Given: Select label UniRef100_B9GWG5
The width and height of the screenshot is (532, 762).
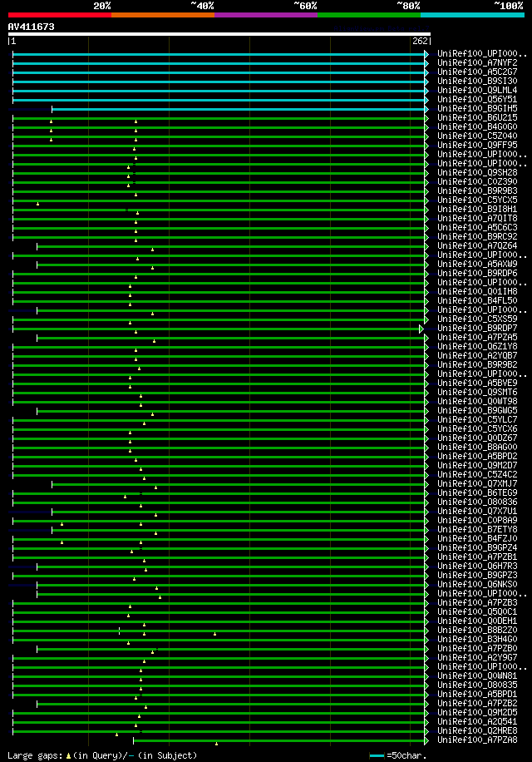Looking at the screenshot, I should [477, 411].
